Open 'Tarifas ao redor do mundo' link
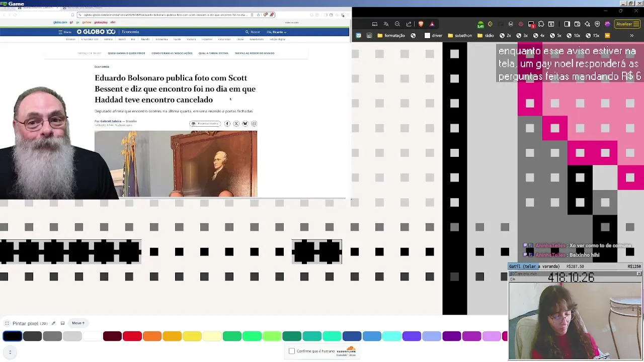 tap(255, 53)
